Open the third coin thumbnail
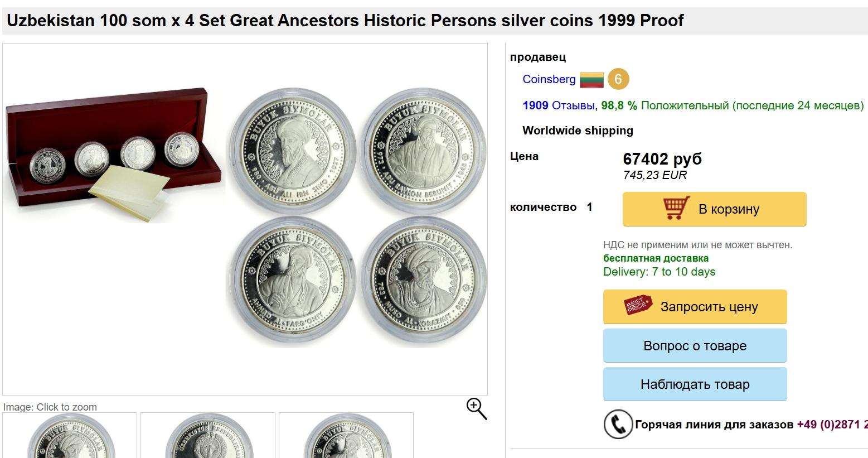The width and height of the screenshot is (868, 458). [x=346, y=436]
